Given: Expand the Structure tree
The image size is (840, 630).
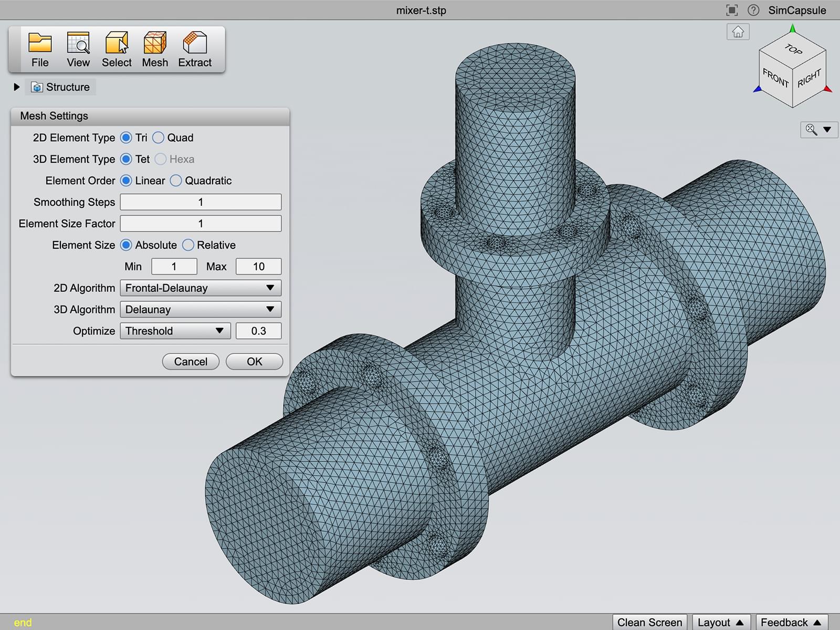Looking at the screenshot, I should coord(17,87).
